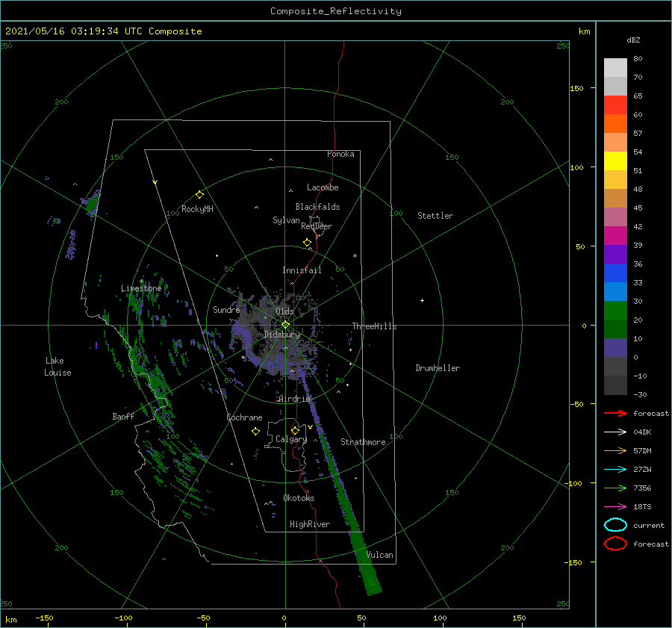The width and height of the screenshot is (672, 628).
Task: Click the Drumheller city label
Action: [438, 368]
